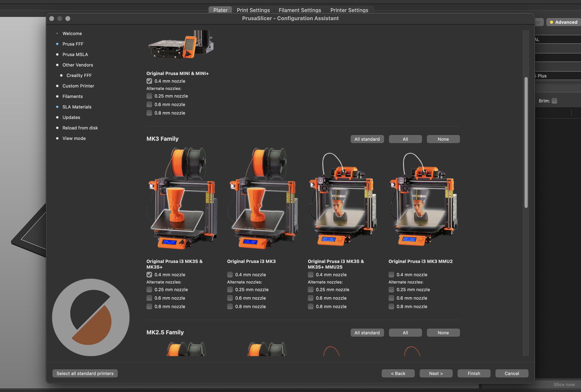Select Prusa MSLA in wizard sidebar
581x392 pixels.
pos(75,54)
